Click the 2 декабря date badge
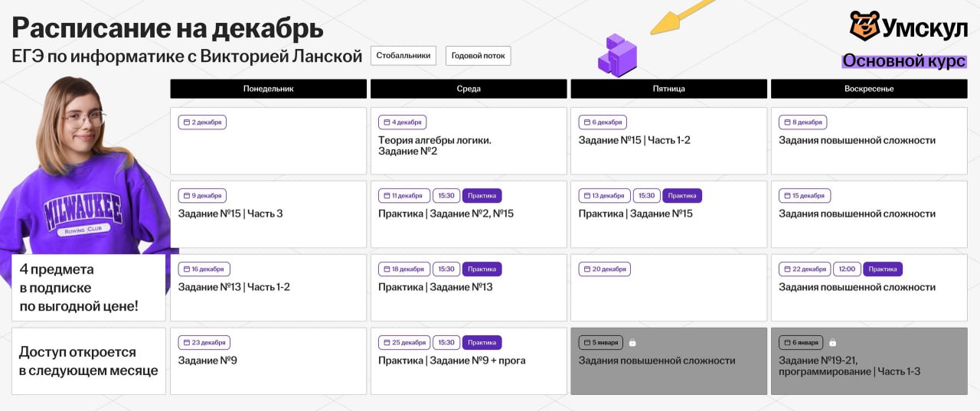980x411 pixels. [x=202, y=122]
